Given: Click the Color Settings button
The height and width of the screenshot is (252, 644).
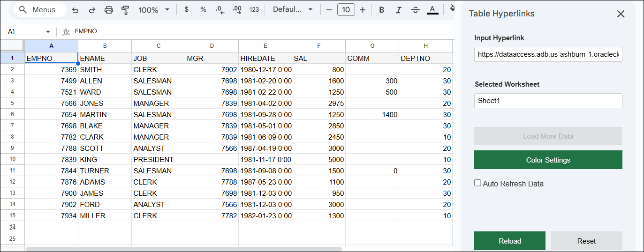Looking at the screenshot, I should click(x=548, y=160).
